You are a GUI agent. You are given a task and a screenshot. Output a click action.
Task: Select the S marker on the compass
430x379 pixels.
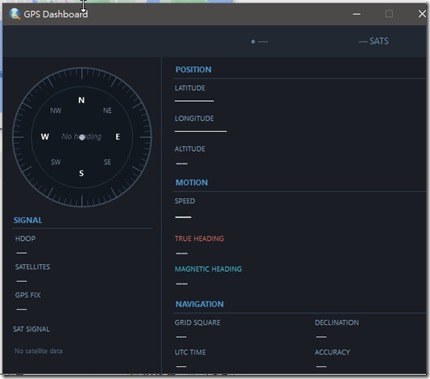[x=81, y=173]
